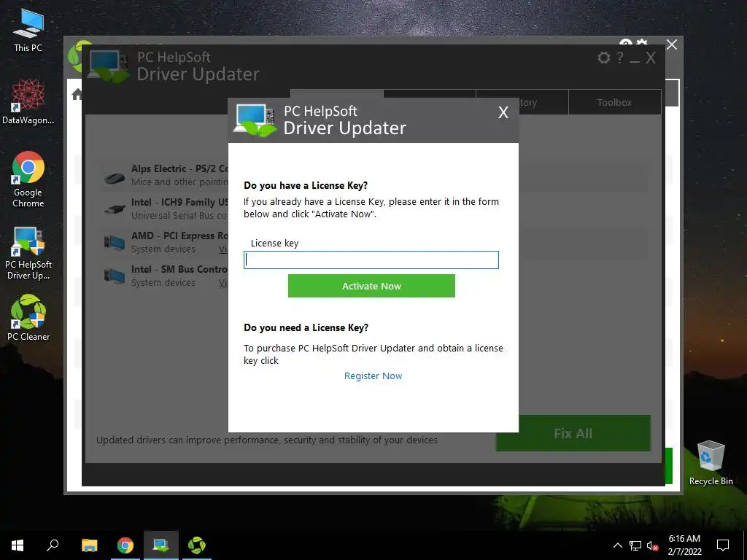
Task: Select the Intel SM Bus Controller icon
Action: click(115, 276)
